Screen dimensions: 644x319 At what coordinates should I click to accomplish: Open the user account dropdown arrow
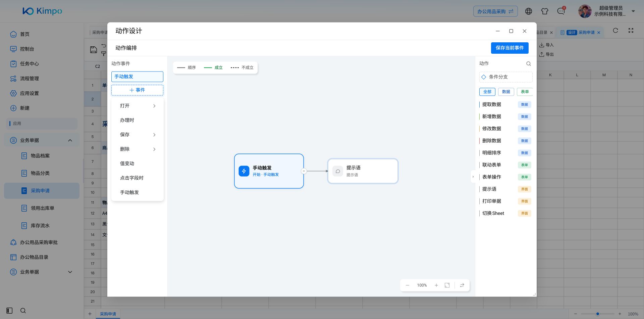tap(633, 11)
